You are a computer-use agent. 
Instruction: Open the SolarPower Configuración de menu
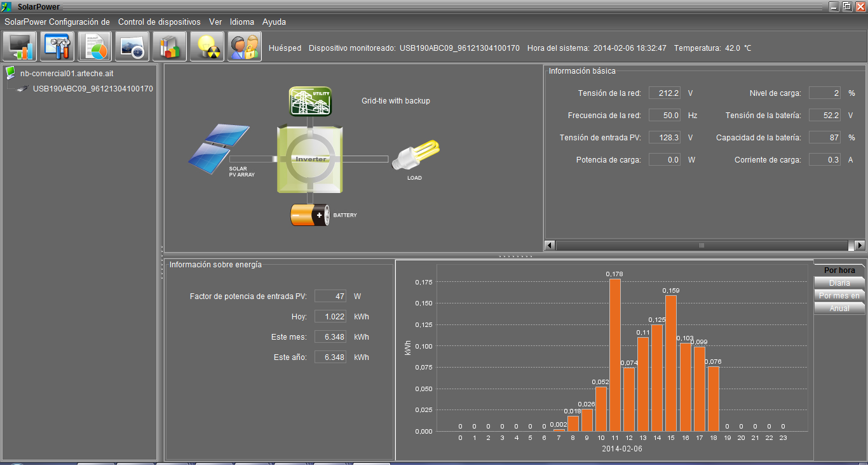(57, 22)
